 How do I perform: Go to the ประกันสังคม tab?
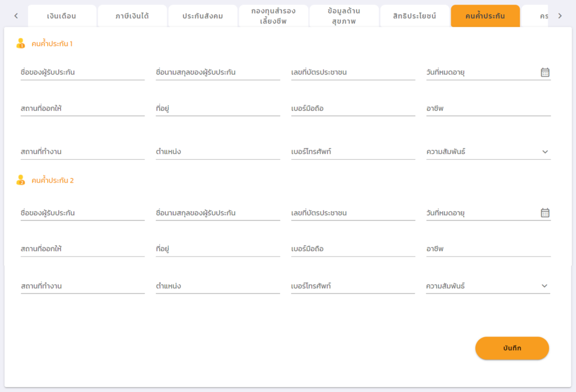click(202, 16)
